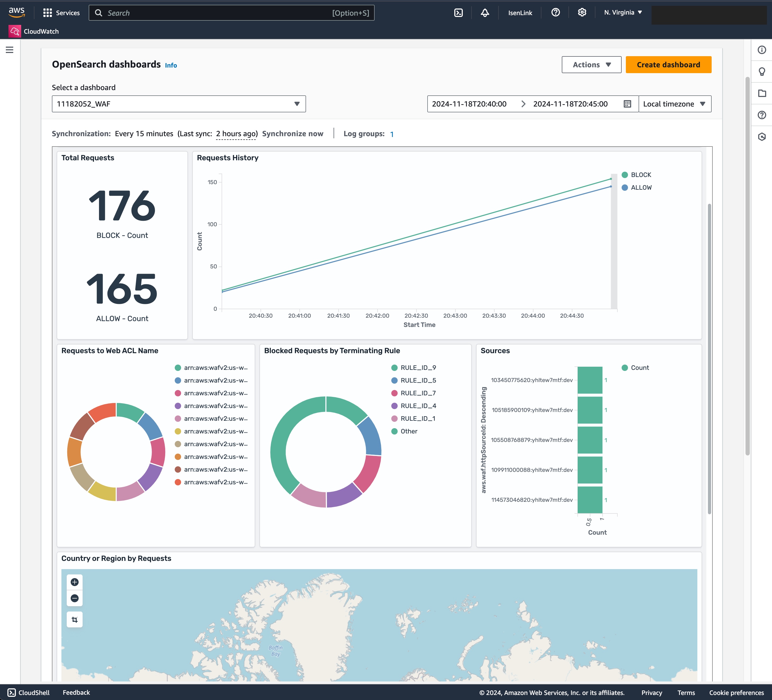Screen dimensions: 772x700
Task: Open the AWS settings gear
Action: (582, 12)
